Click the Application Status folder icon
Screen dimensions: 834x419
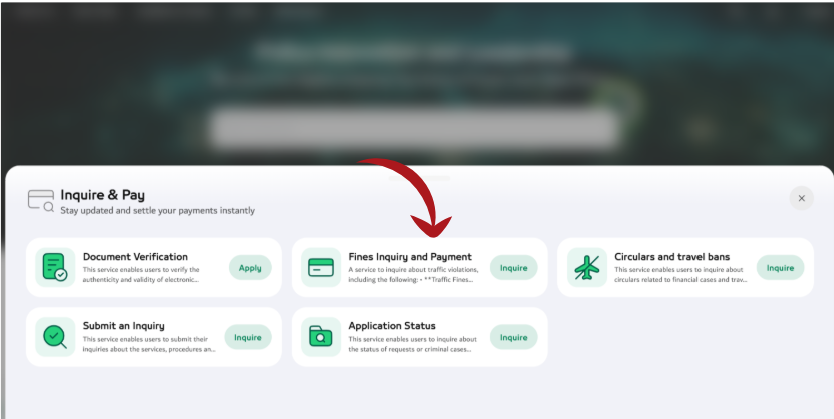tap(321, 337)
